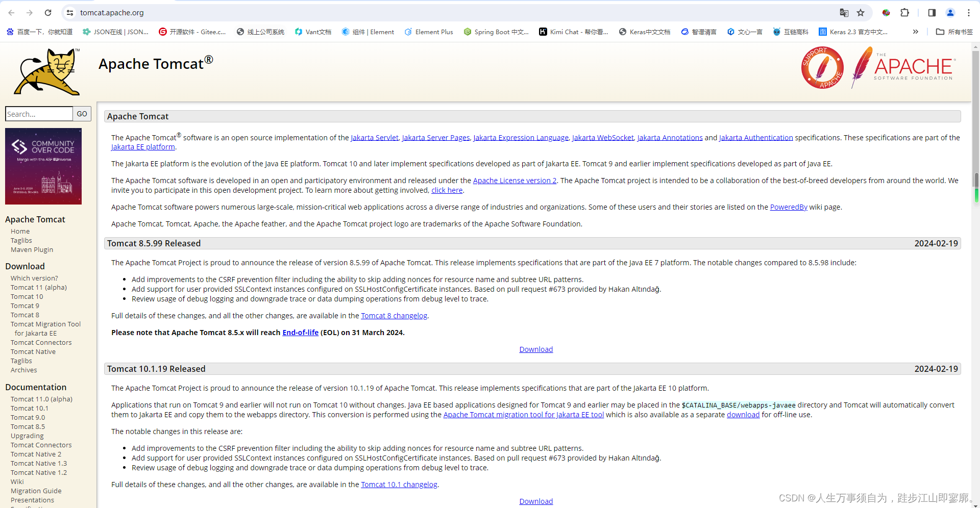
Task: Open the Kimi Chat bookmark
Action: point(574,32)
